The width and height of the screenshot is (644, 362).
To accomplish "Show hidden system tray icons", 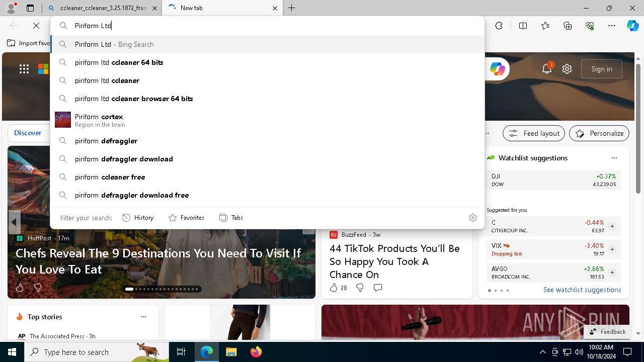I will pyautogui.click(x=542, y=352).
